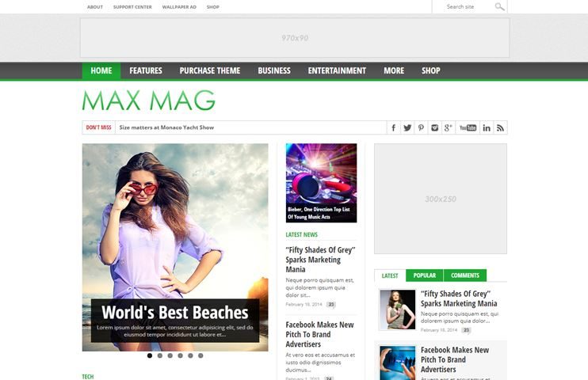Select the first slider dot

coord(150,355)
